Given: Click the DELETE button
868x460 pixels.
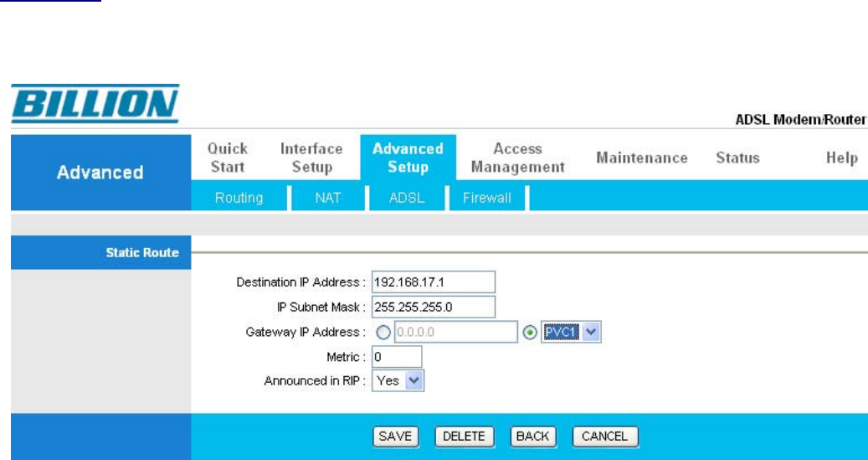Looking at the screenshot, I should (465, 437).
